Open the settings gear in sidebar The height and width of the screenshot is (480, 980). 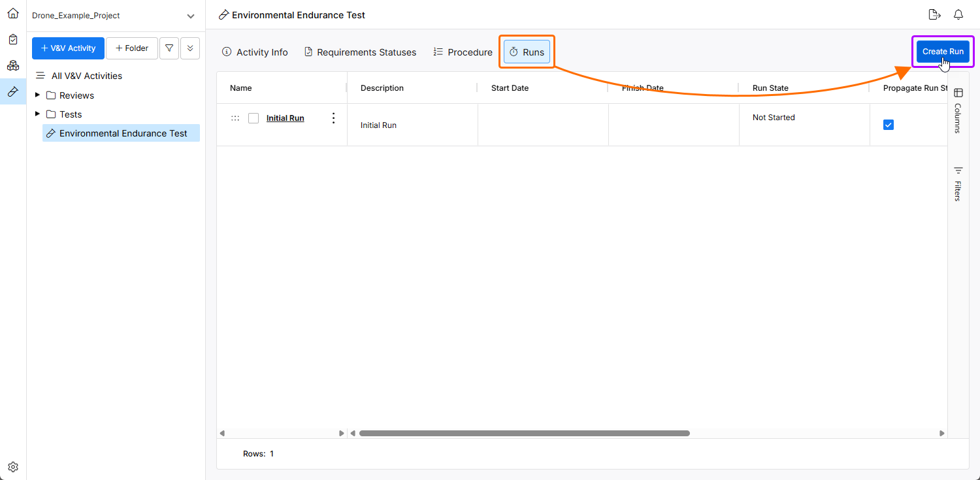pos(13,467)
